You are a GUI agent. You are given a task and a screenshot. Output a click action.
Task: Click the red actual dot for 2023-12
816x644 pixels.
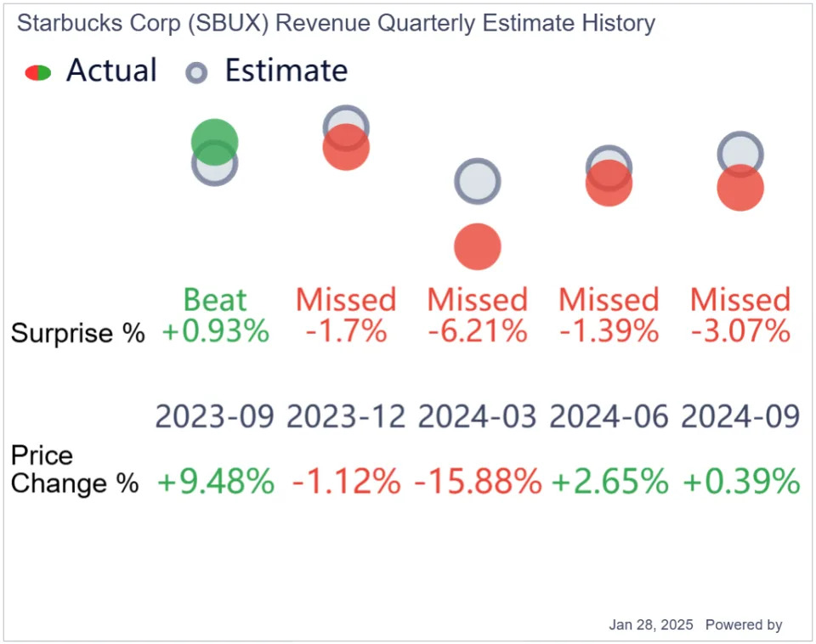click(346, 147)
